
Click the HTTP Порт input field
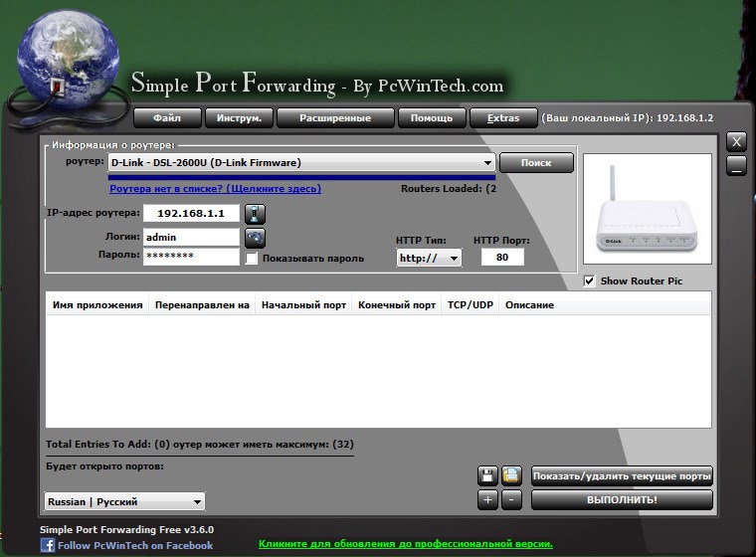502,258
